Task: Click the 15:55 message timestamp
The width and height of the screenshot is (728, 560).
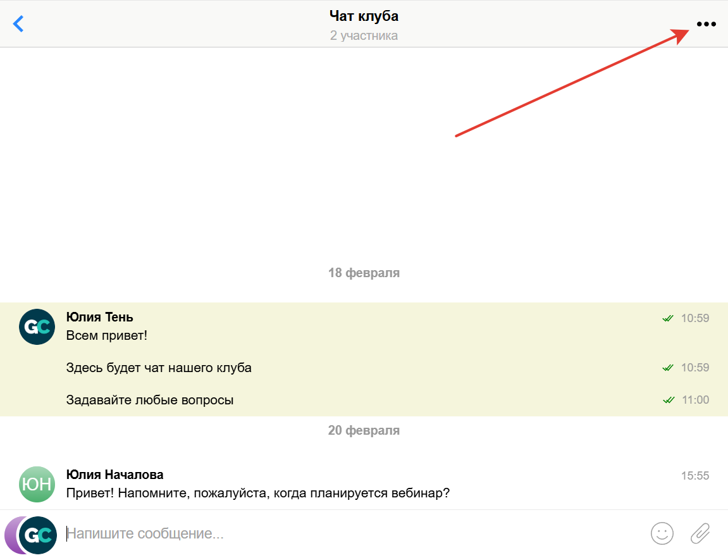Action: tap(694, 476)
